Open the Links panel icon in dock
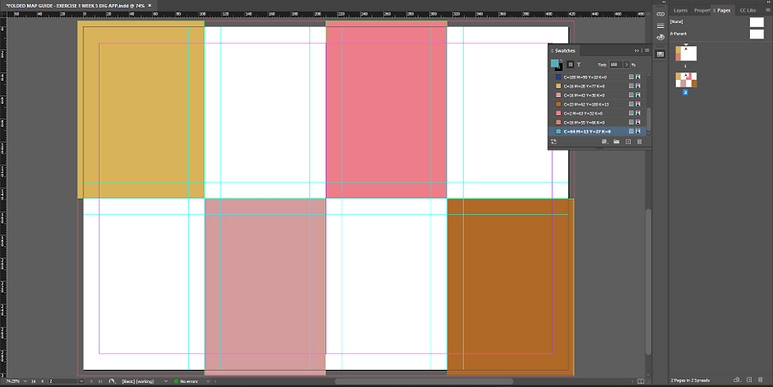This screenshot has height=387, width=773. (661, 14)
